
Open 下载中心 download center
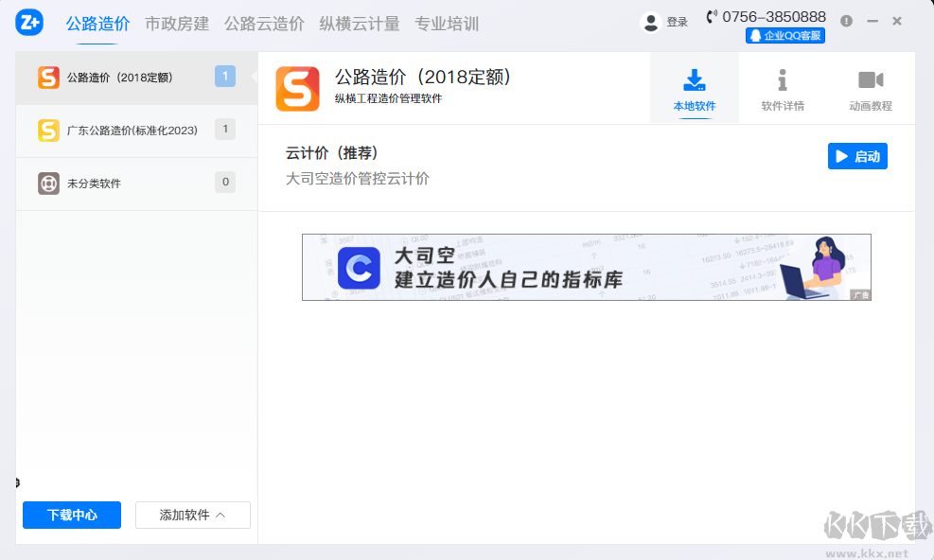[x=72, y=515]
